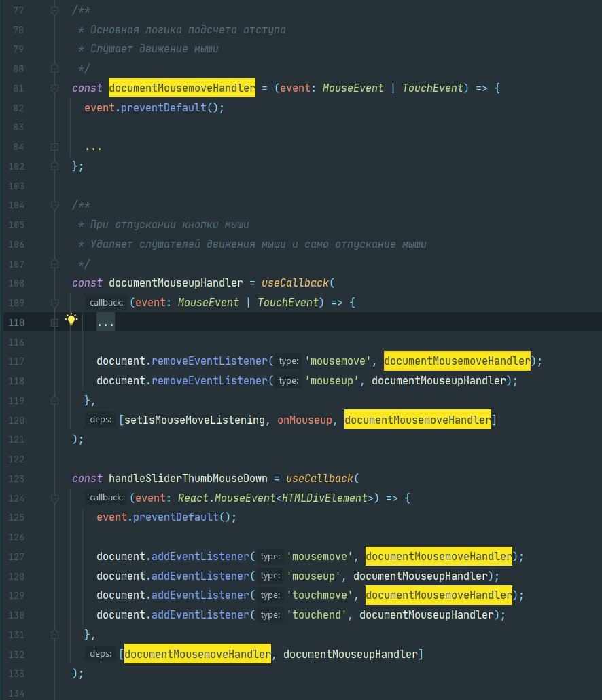
Task: Click documentMousemoveHandler in deps array on line 120
Action: click(417, 420)
